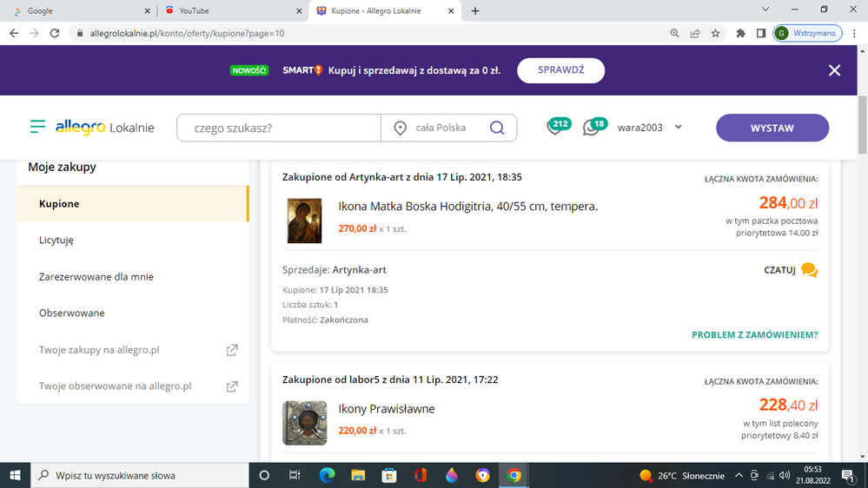This screenshot has height=488, width=868.
Task: Click the browser zoom icon in address bar
Action: [674, 33]
